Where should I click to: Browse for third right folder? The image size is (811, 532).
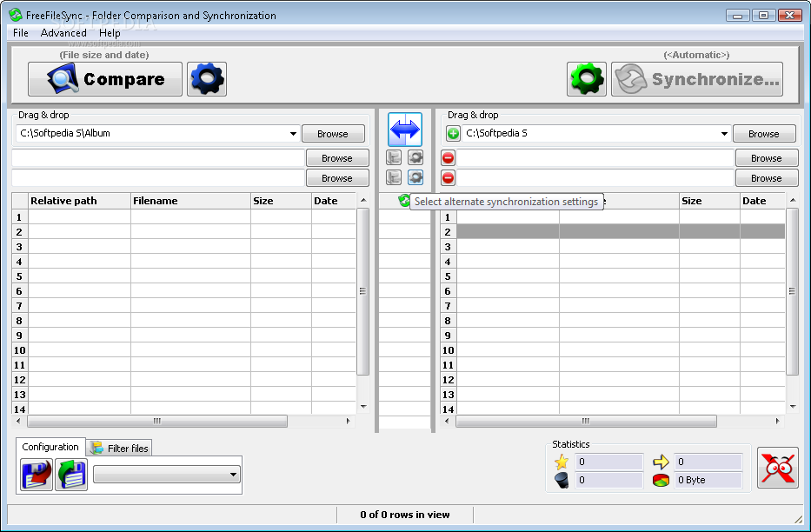pyautogui.click(x=767, y=178)
